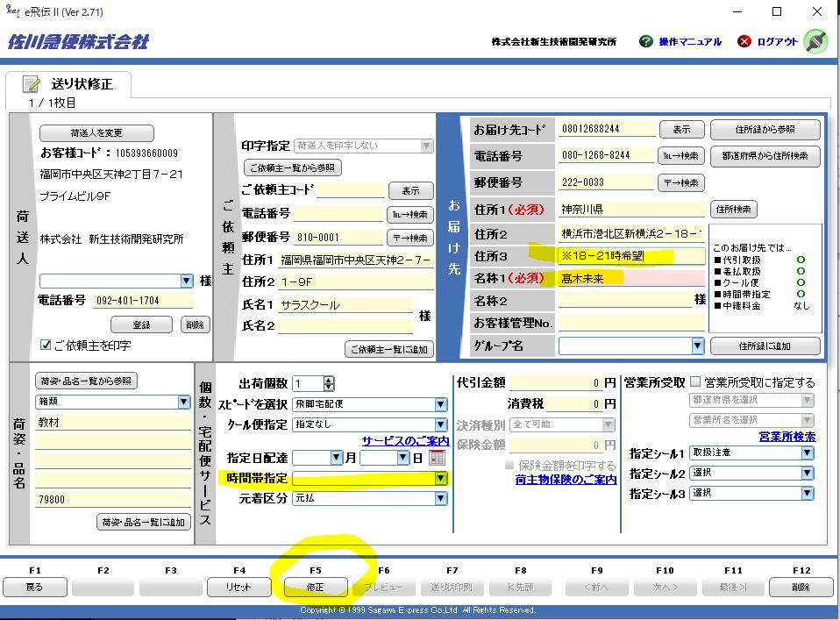This screenshot has width=840, height=620.
Task: Click the 名称1 input field
Action: [x=631, y=278]
